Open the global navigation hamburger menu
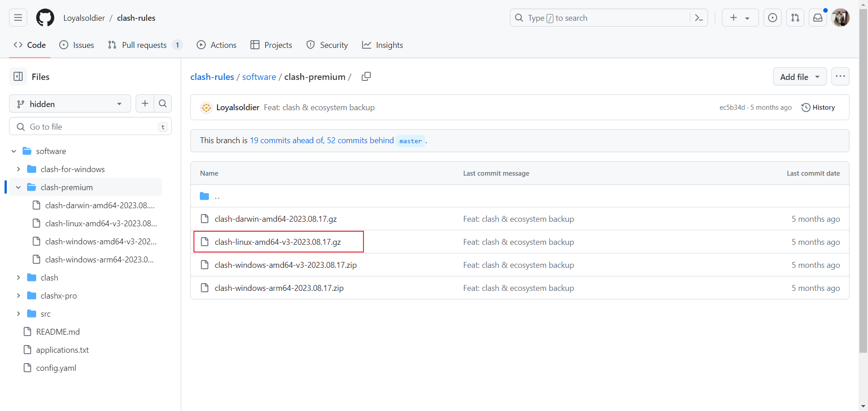This screenshot has height=411, width=868. point(18,18)
